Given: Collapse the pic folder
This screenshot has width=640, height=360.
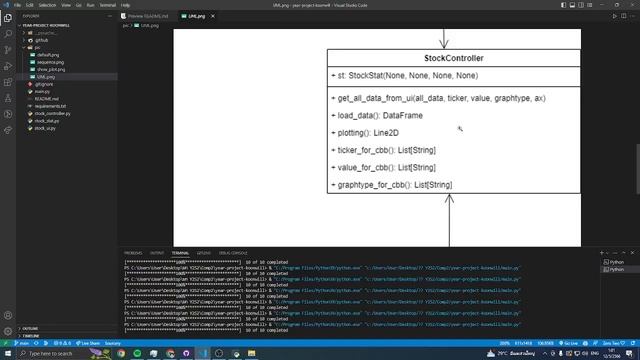Looking at the screenshot, I should [x=67, y=47].
